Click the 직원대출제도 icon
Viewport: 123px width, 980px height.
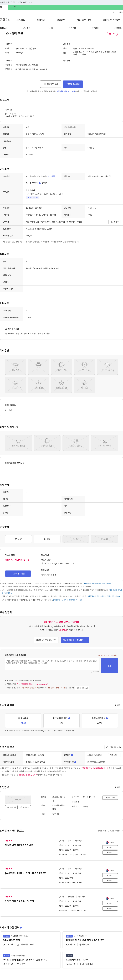(x=38, y=383)
